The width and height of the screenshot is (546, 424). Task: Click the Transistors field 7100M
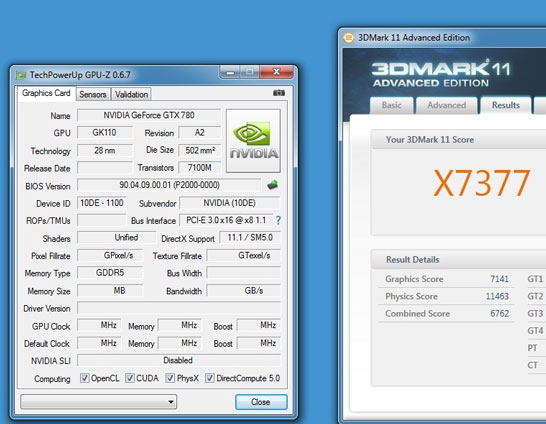(x=200, y=168)
